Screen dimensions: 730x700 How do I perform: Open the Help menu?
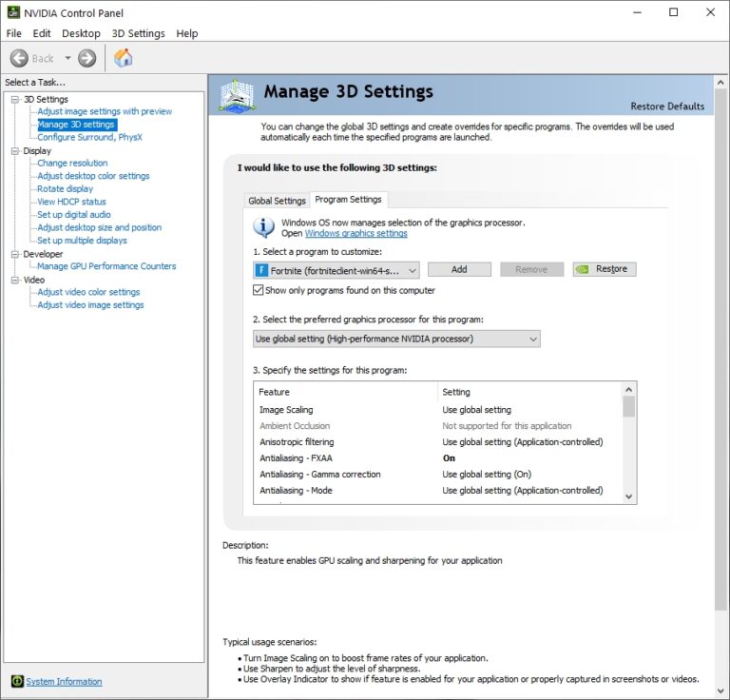[x=186, y=33]
